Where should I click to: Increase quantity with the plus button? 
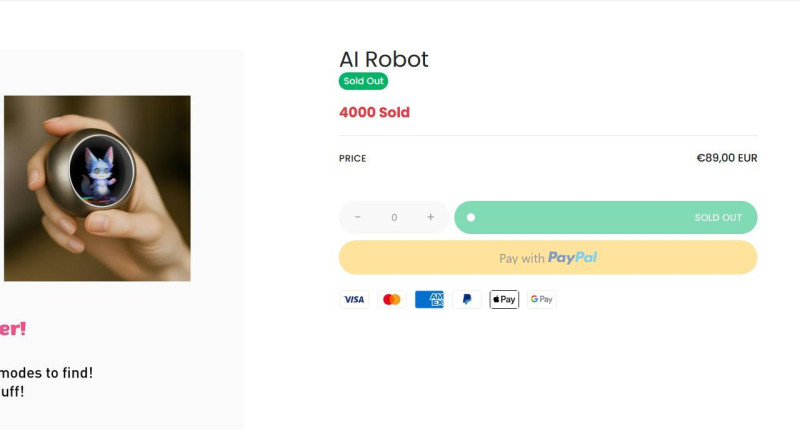coord(430,217)
